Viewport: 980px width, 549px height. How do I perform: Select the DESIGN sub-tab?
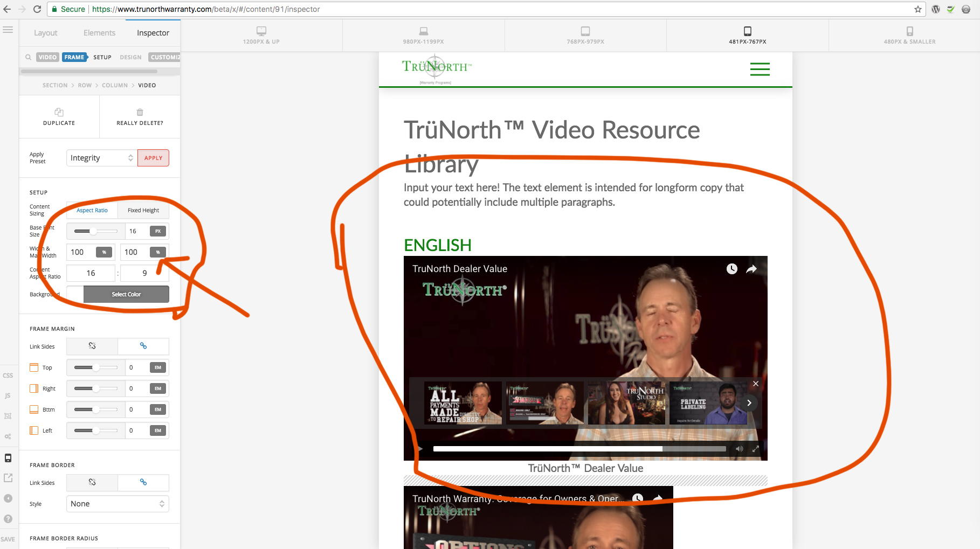(130, 57)
